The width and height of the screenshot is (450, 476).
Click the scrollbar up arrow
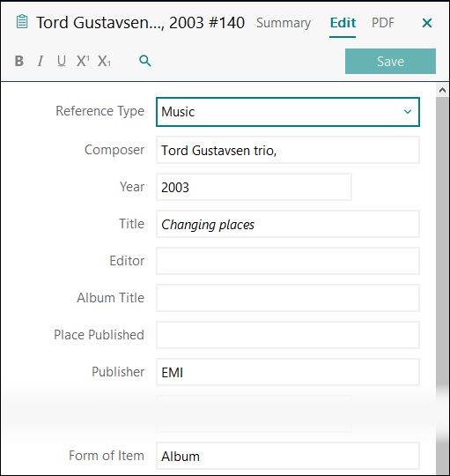pyautogui.click(x=442, y=90)
